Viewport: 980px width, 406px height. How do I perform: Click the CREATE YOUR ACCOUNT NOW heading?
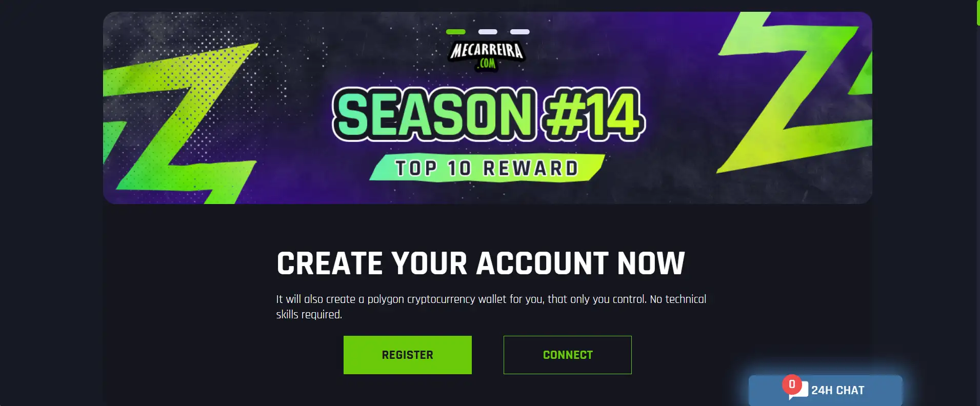tap(481, 263)
